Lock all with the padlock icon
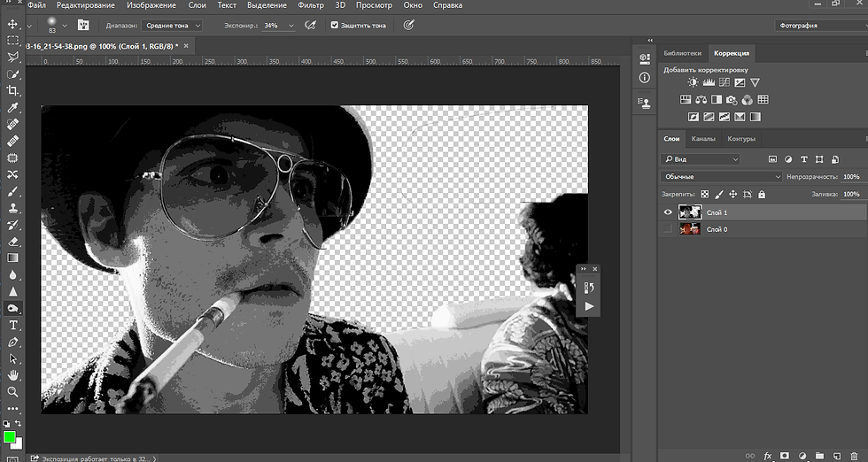The height and width of the screenshot is (462, 868). (x=762, y=194)
